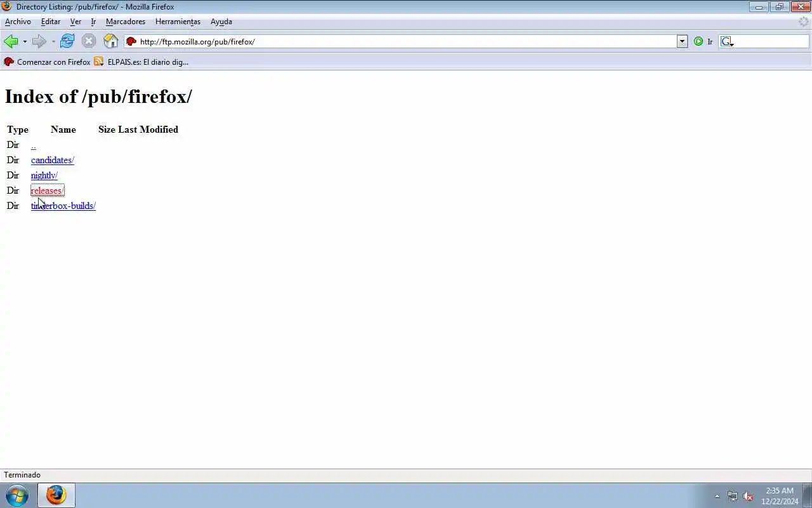
Task: Open the Ayuda menu
Action: [221, 22]
